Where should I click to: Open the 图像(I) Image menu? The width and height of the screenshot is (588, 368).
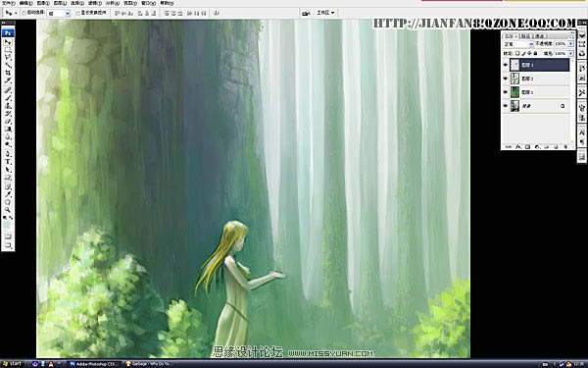43,3
